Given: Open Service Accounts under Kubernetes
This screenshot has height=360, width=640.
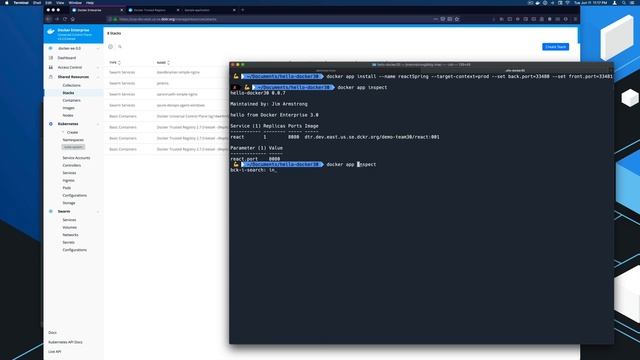Looking at the screenshot, I should tap(76, 158).
